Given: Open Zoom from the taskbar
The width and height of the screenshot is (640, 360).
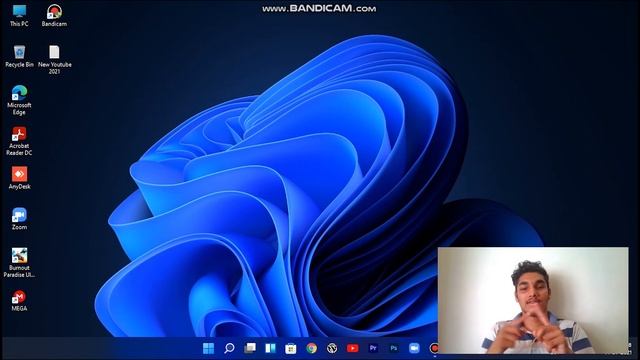Looking at the screenshot, I should coord(414,348).
